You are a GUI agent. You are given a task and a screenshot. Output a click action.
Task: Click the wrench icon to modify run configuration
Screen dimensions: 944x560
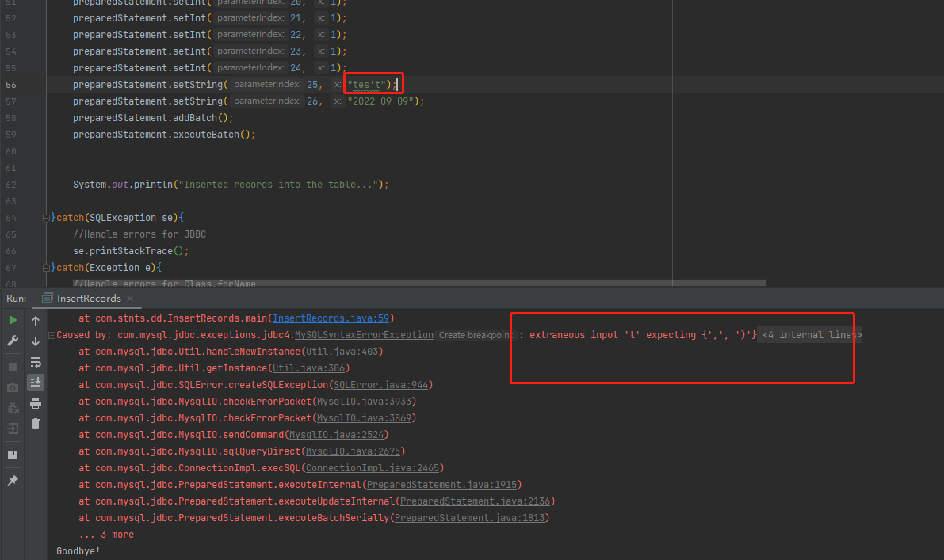pyautogui.click(x=13, y=341)
